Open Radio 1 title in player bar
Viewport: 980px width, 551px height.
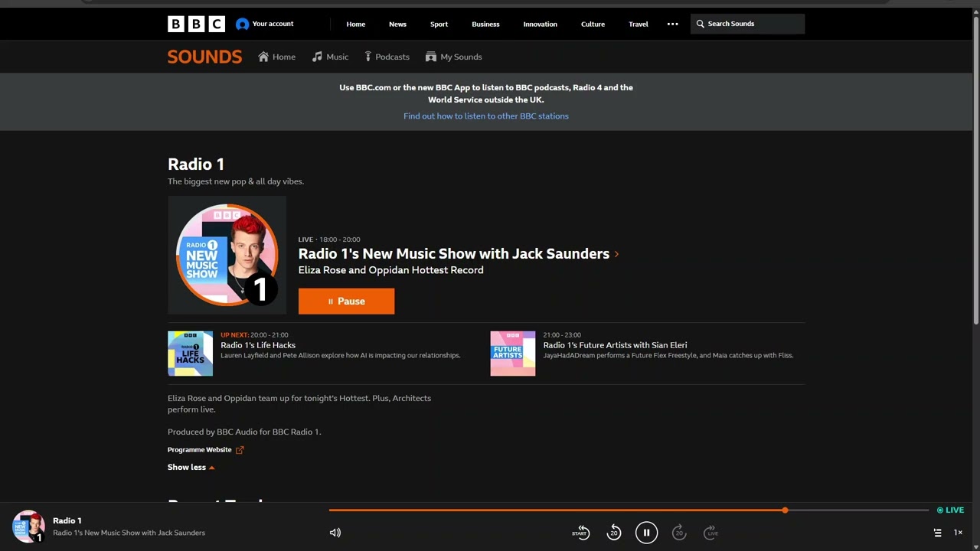click(67, 520)
